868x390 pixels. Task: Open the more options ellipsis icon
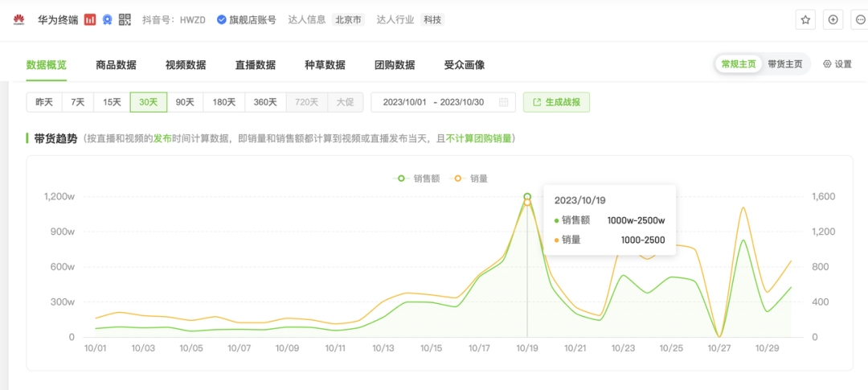[x=861, y=19]
